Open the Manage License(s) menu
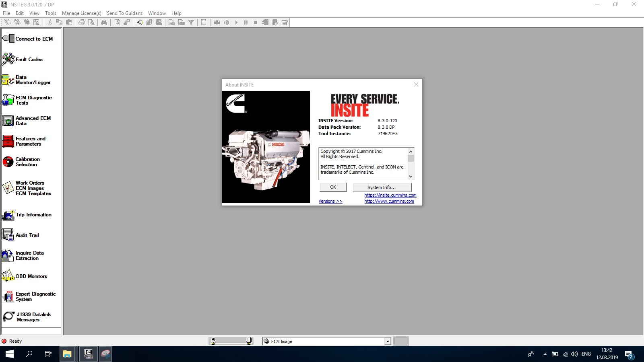This screenshot has width=644, height=362. click(x=82, y=13)
